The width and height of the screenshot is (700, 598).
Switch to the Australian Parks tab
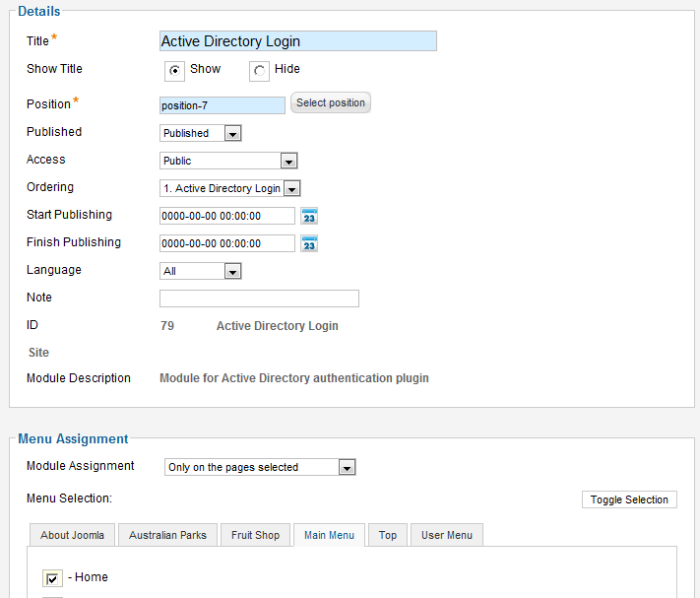[x=167, y=535]
